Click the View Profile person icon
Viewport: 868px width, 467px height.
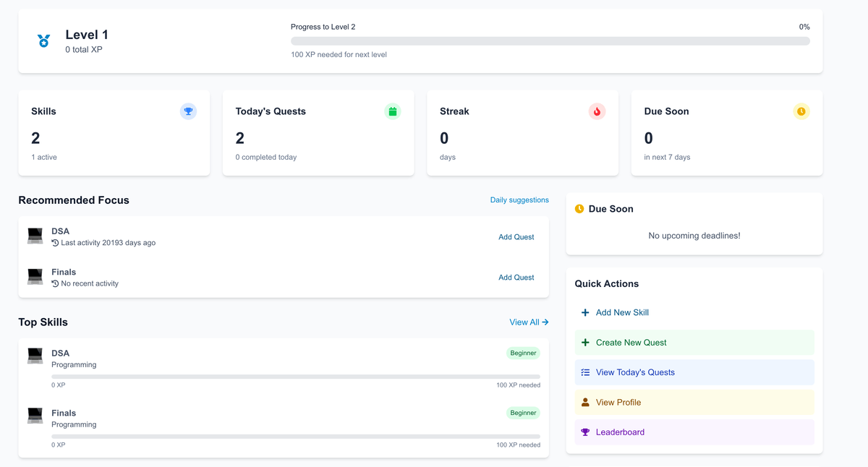coord(585,403)
